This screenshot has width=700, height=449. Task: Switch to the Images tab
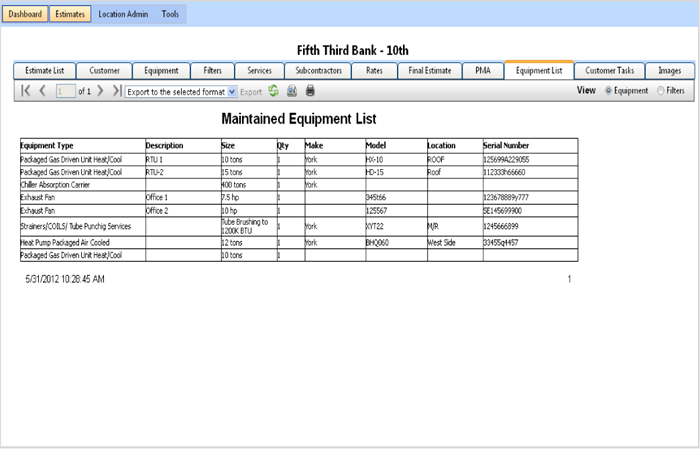(670, 71)
